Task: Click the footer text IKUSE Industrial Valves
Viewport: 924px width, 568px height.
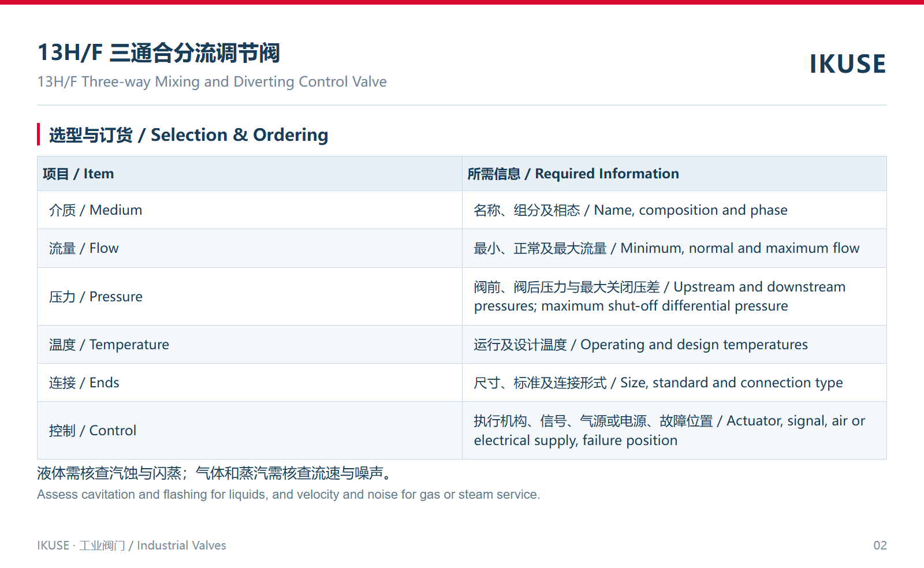Action: click(132, 545)
